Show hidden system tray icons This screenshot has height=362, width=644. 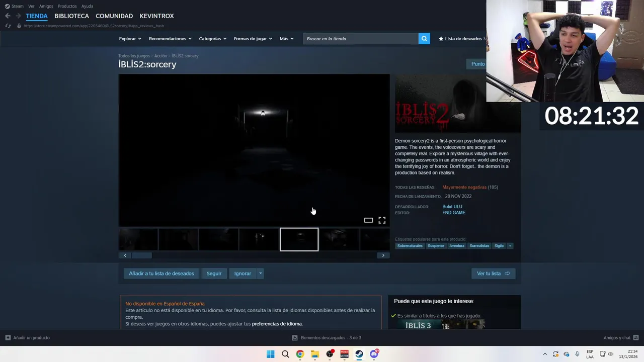coord(544,354)
